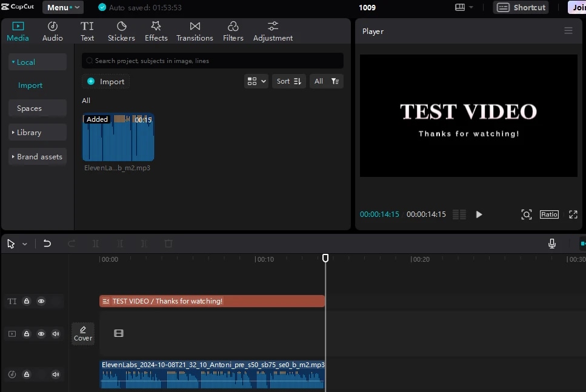
Task: Open the Menu dropdown in title bar
Action: click(x=63, y=8)
